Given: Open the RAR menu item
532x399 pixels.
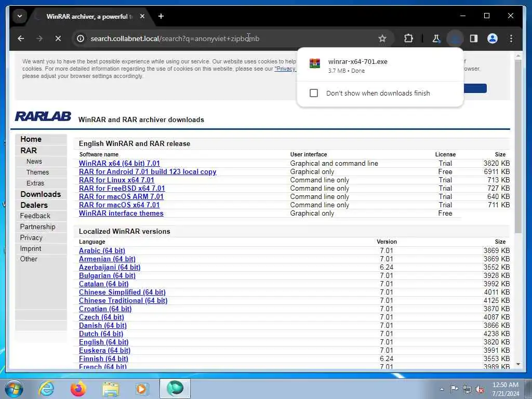Looking at the screenshot, I should tap(29, 150).
